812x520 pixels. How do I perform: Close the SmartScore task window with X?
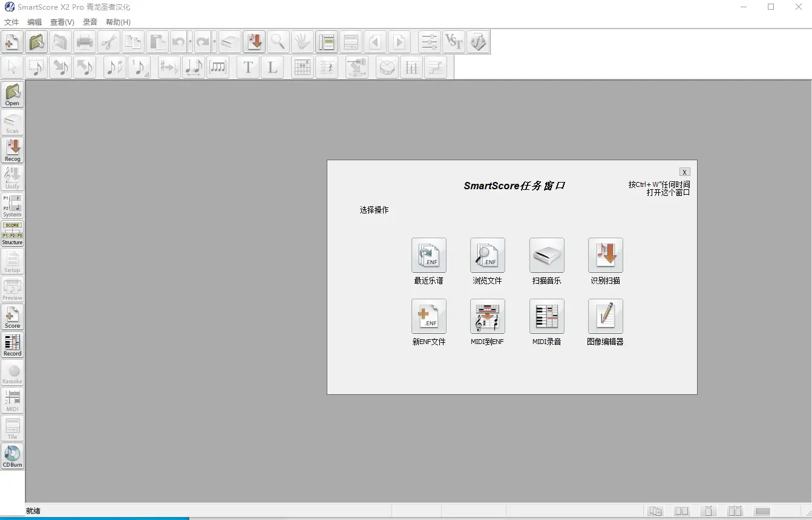(684, 172)
